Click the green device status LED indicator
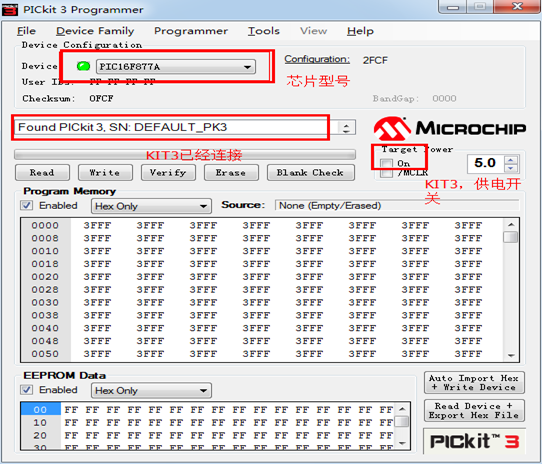 [x=83, y=66]
